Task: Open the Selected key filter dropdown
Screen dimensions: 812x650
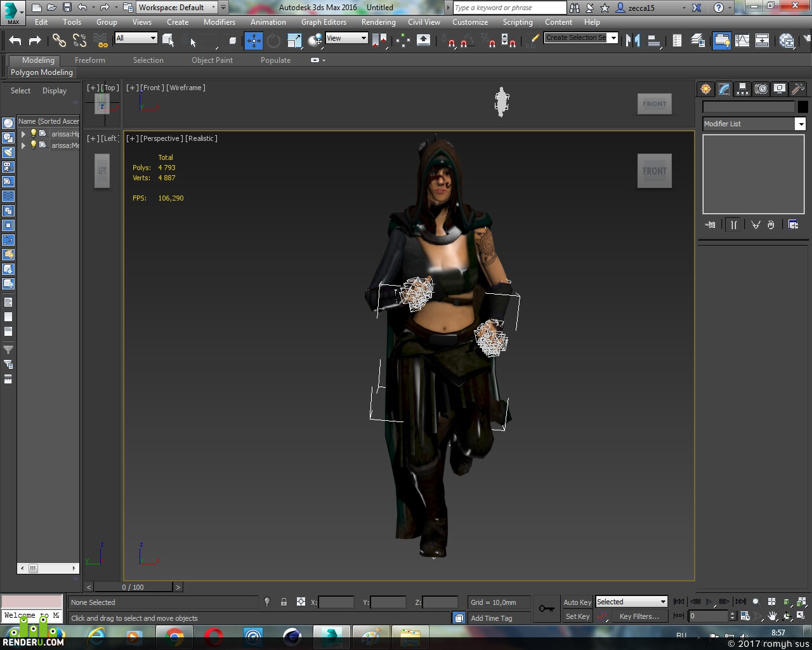Action: [631, 602]
